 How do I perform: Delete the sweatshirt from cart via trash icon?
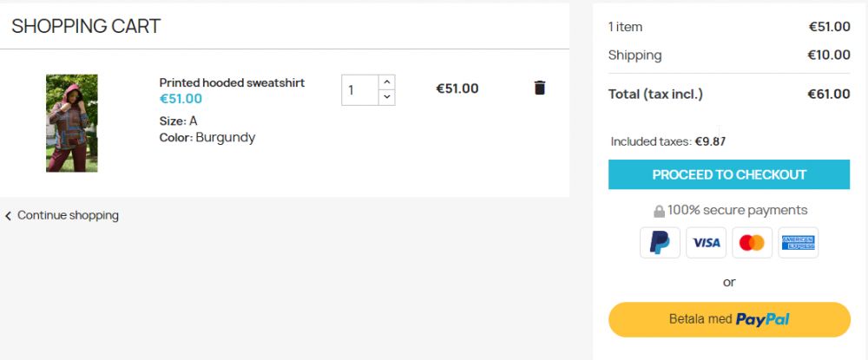click(540, 88)
